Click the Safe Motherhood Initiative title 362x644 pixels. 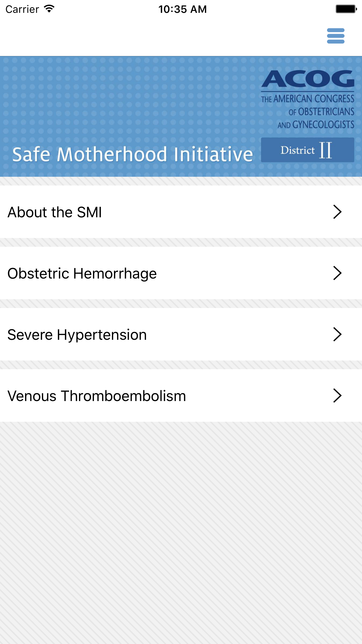click(133, 154)
